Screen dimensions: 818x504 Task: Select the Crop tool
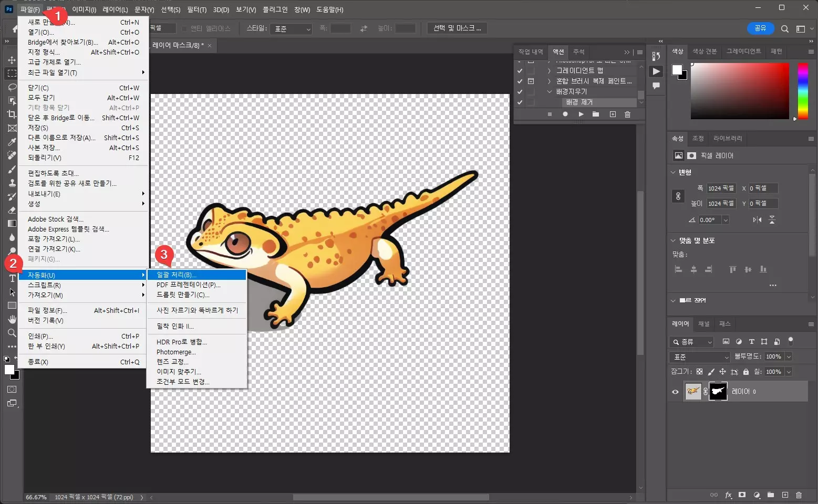pos(12,114)
